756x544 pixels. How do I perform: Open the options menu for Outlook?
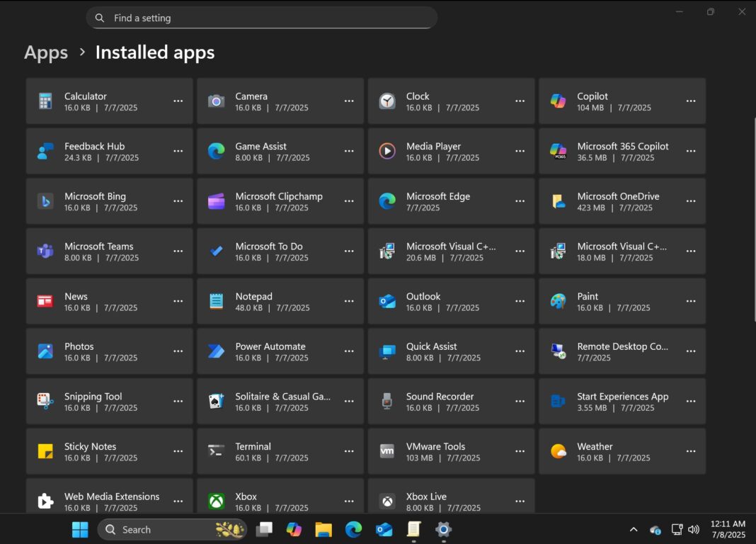(520, 300)
